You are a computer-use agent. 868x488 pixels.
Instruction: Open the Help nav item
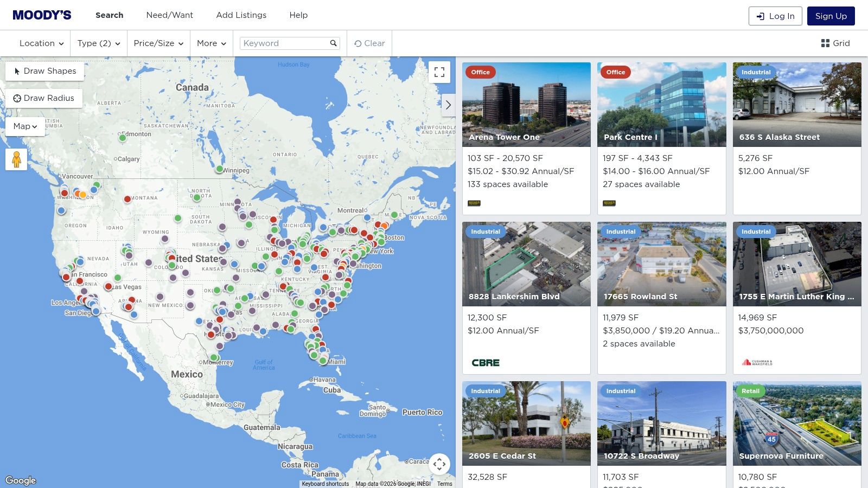(298, 15)
